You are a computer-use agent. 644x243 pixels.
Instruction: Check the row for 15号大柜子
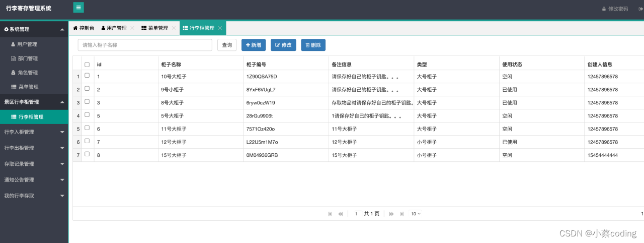click(x=87, y=154)
